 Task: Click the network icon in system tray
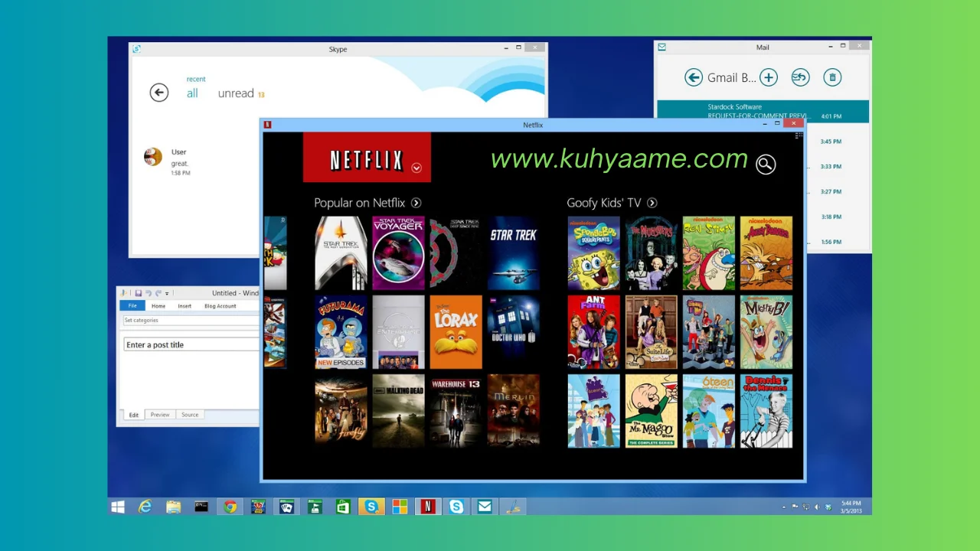805,507
